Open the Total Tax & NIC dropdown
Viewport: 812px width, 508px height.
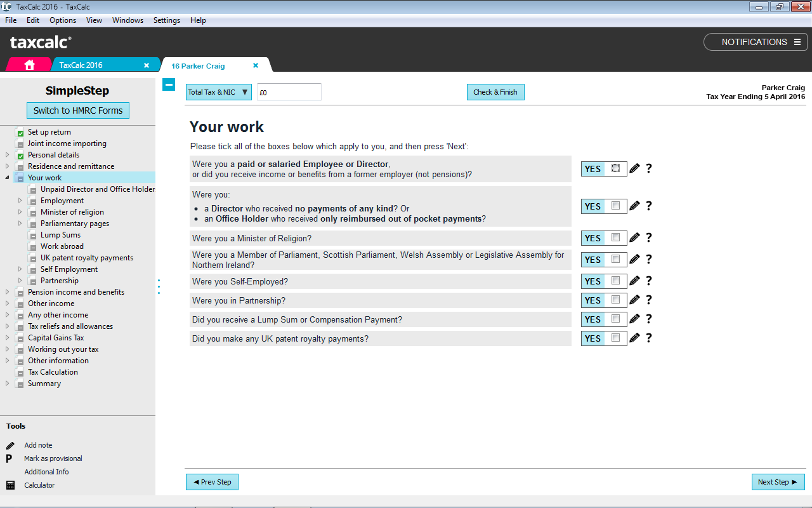point(218,92)
